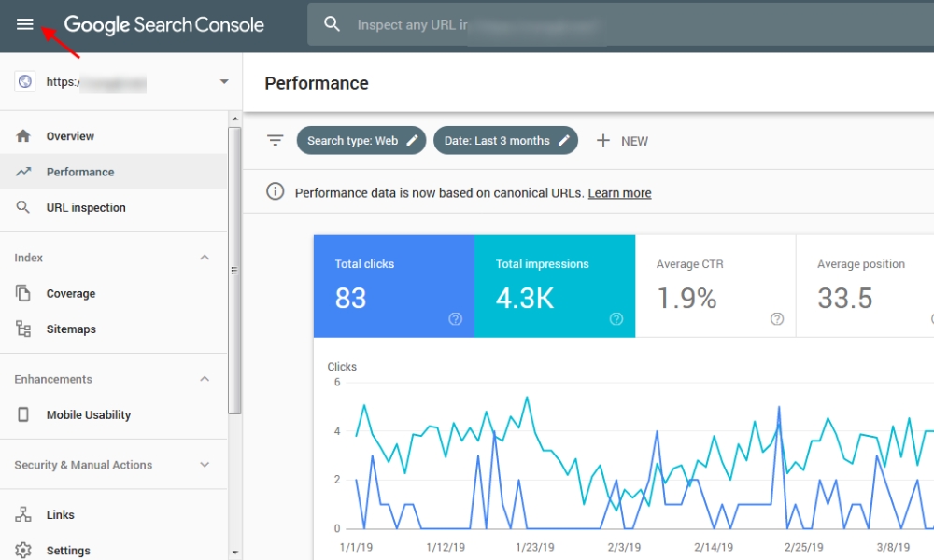Click sidebar scrollbar down arrow

pyautogui.click(x=234, y=553)
